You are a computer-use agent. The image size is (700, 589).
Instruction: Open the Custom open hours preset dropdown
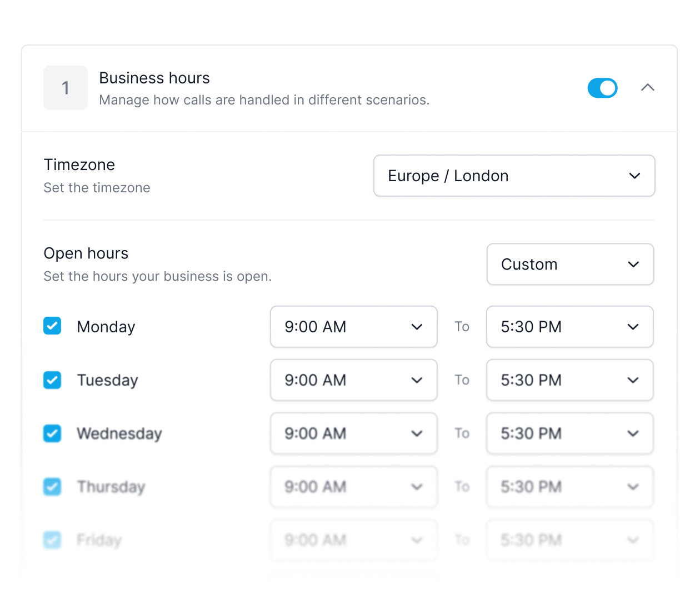(x=570, y=264)
